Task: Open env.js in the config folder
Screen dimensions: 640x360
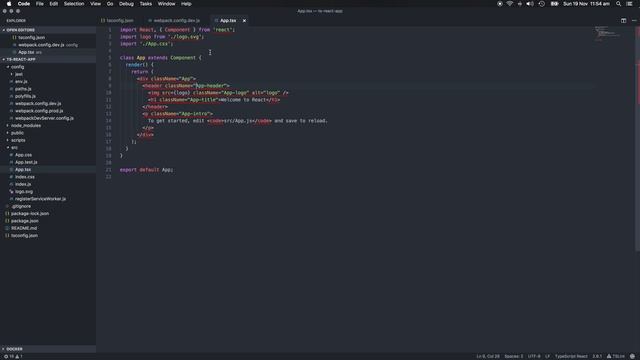Action: (48, 81)
